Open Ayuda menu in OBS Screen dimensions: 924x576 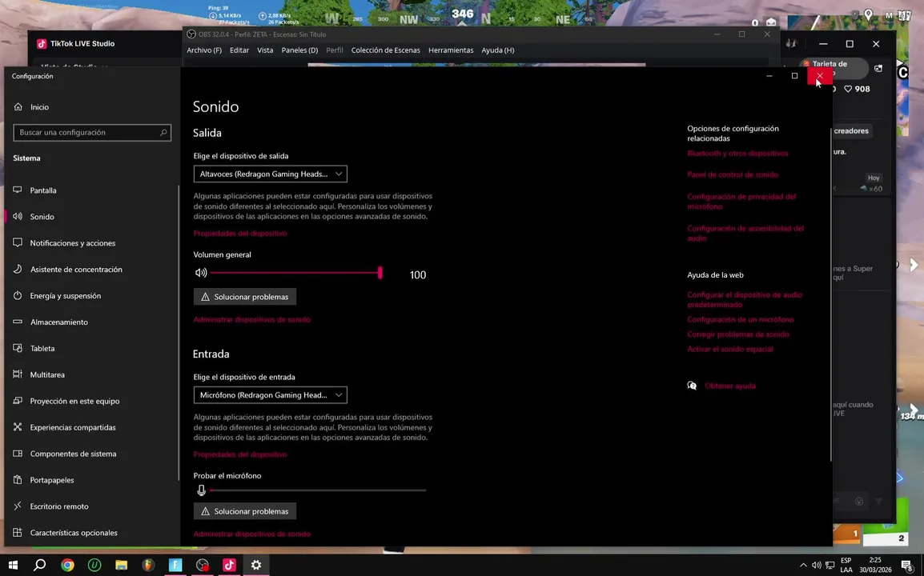coord(498,50)
